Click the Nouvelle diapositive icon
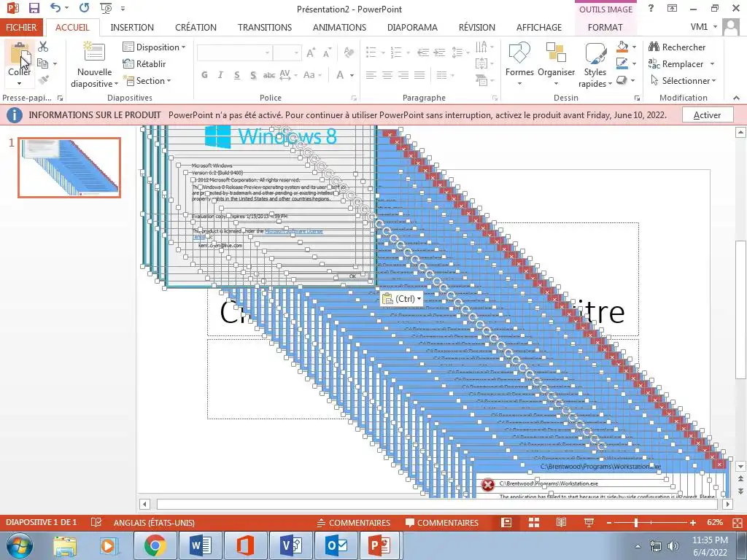The height and width of the screenshot is (560, 747). click(x=94, y=52)
